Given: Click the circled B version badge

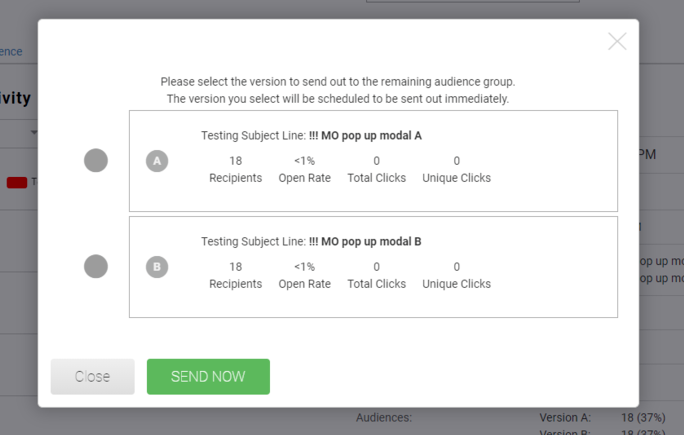Looking at the screenshot, I should click(x=157, y=267).
